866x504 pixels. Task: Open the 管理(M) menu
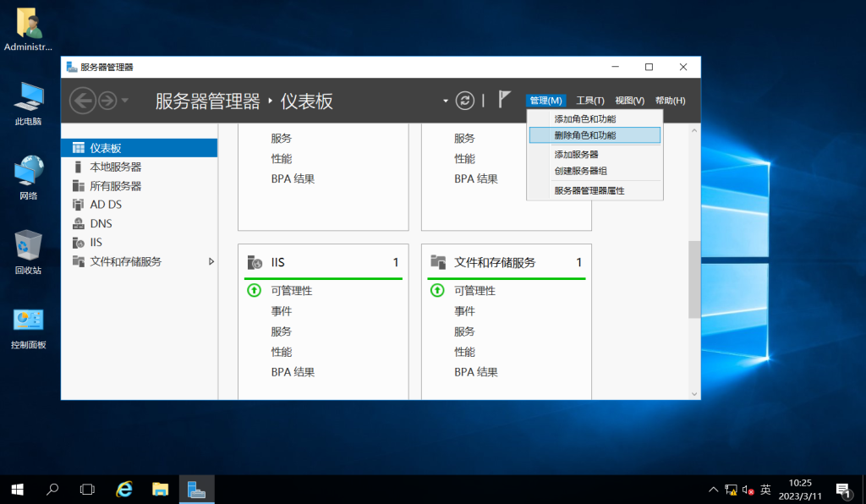[x=545, y=101]
